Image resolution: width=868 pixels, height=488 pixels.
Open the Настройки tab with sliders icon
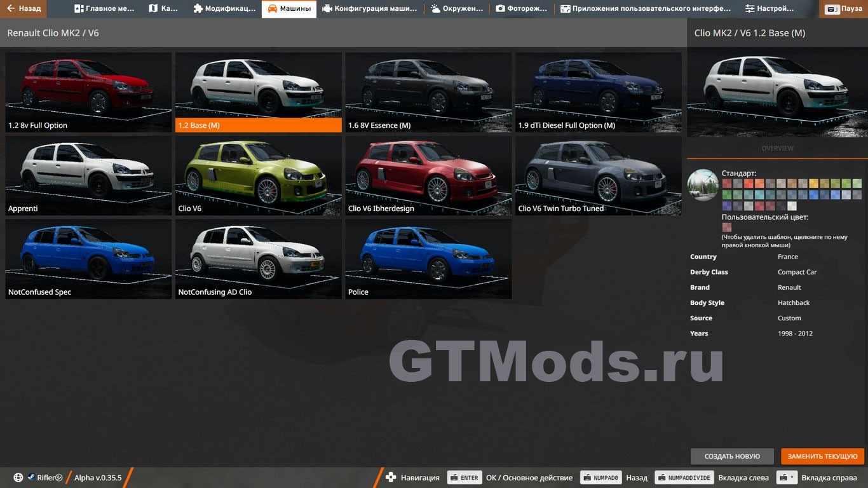(770, 9)
